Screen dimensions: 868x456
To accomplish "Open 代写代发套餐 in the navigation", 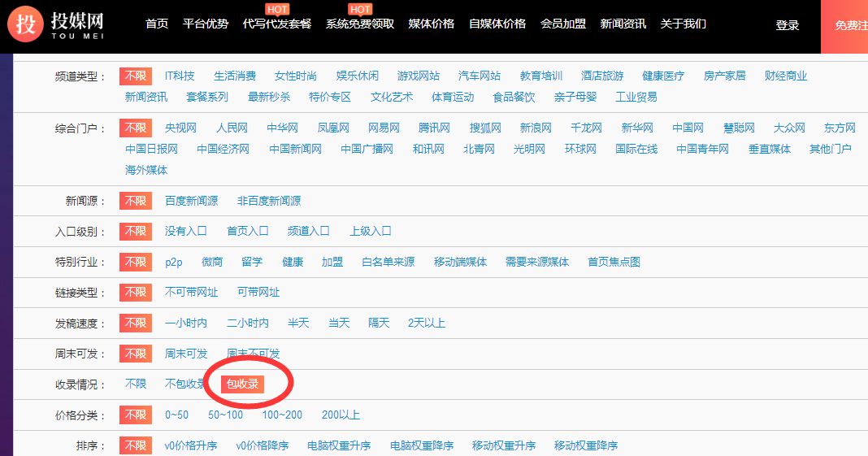I will [x=277, y=24].
